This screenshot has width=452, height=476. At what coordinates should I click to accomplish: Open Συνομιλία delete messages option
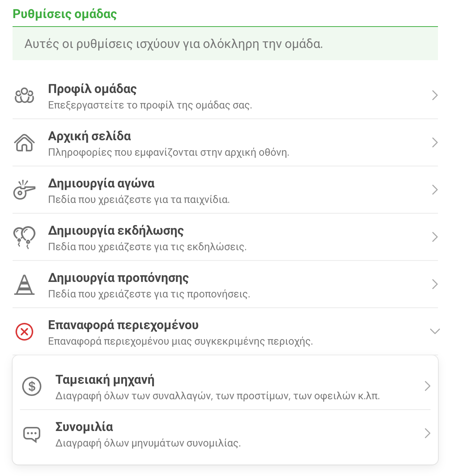pos(225,433)
